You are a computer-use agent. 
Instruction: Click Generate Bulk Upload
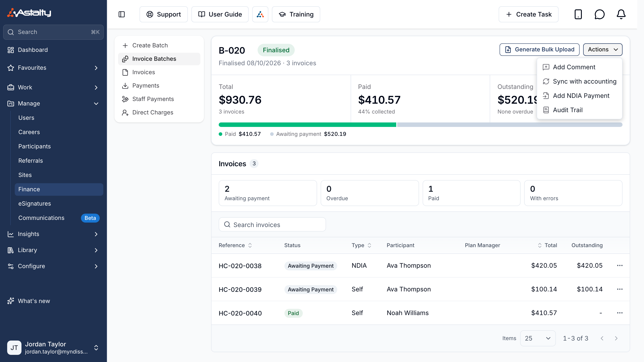pyautogui.click(x=539, y=49)
